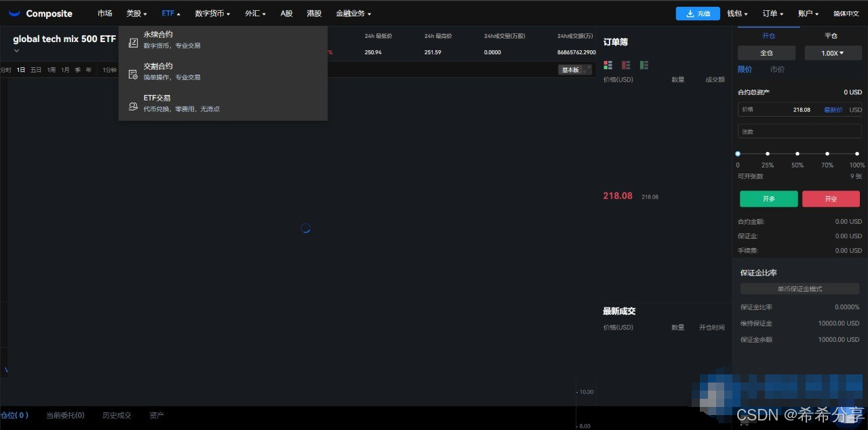This screenshot has width=868, height=430.
Task: Select 限价 limit order type
Action: [745, 69]
